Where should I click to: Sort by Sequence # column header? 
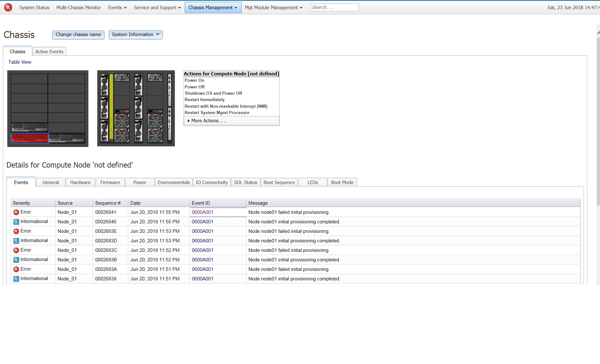(x=111, y=203)
